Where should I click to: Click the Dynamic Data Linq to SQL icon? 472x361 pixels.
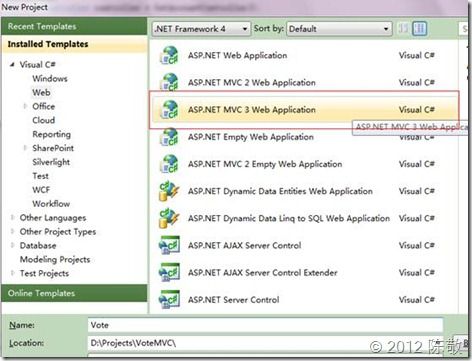tap(169, 218)
